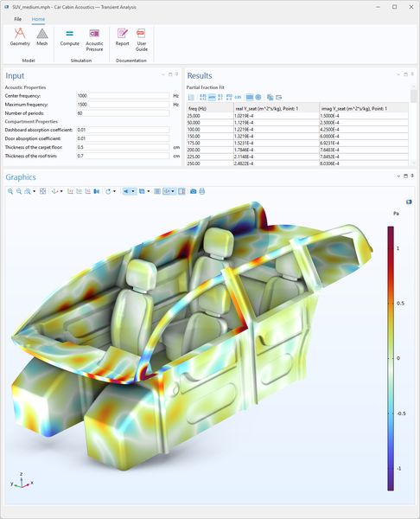420x519 pixels.
Task: Print the Graphics window
Action: click(x=202, y=191)
